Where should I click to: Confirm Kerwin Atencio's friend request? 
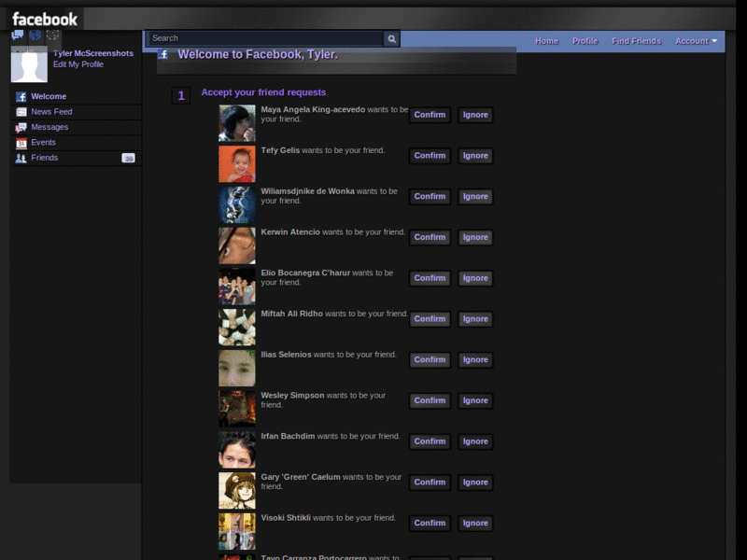tap(430, 237)
